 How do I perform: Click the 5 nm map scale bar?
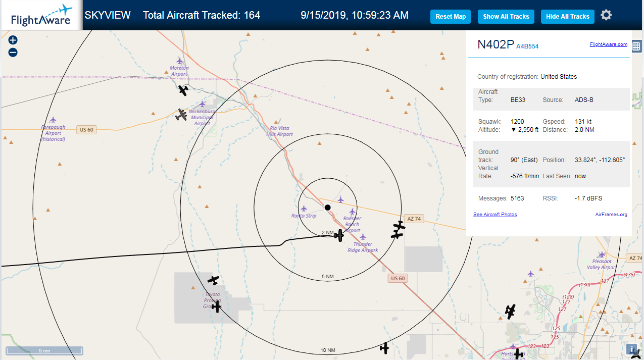point(44,350)
